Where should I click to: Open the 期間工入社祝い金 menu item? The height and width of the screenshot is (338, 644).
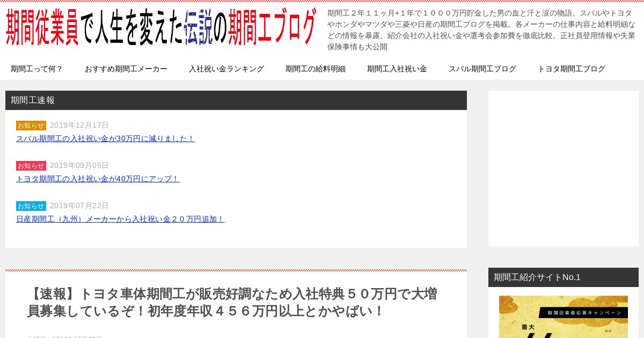click(x=397, y=69)
